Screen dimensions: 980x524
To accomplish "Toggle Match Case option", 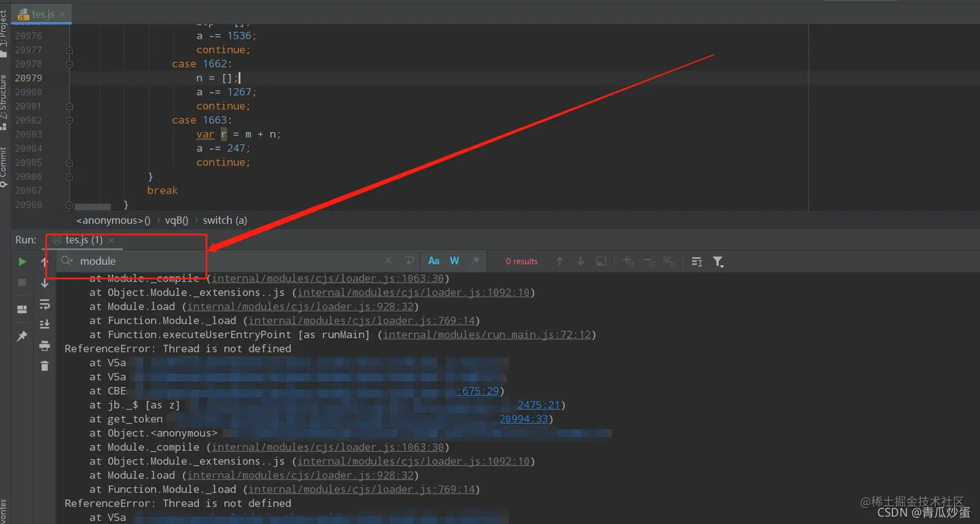I will tap(434, 261).
